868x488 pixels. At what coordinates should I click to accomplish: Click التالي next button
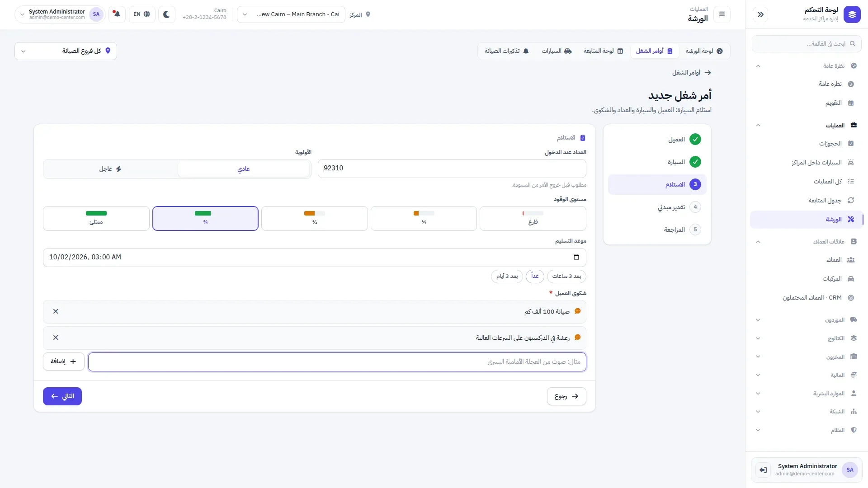coord(62,396)
